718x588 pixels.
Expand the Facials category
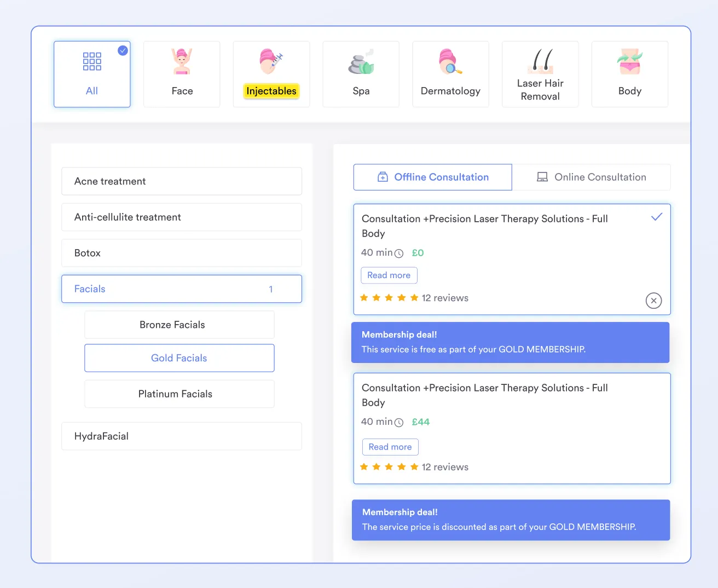pyautogui.click(x=182, y=289)
